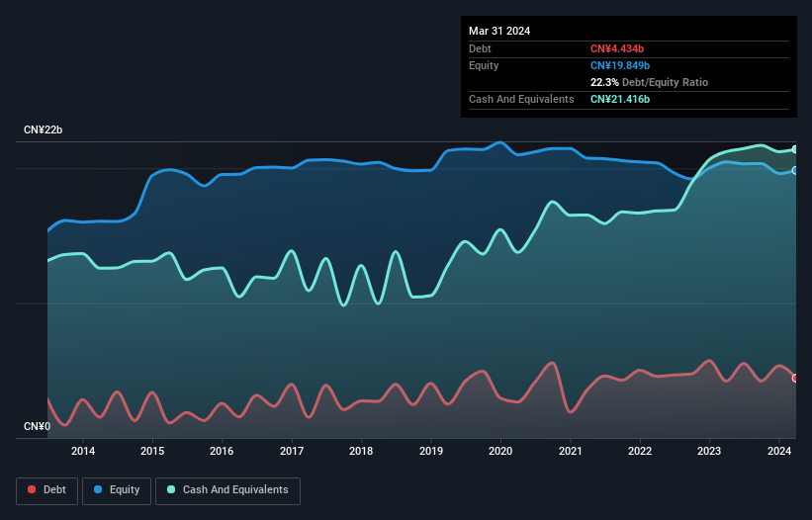
Task: Click the 2014 x-axis label
Action: 83,451
